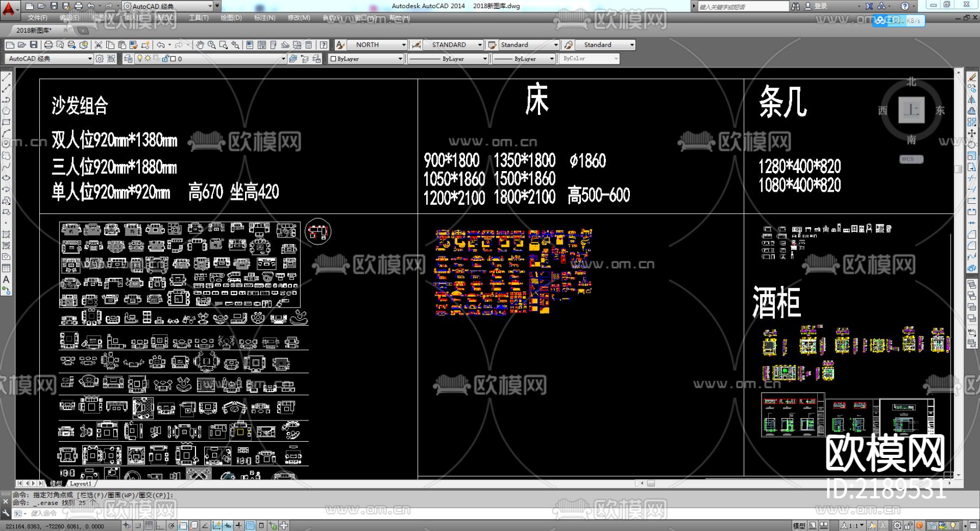Open the Properties palette icon

pos(250,45)
